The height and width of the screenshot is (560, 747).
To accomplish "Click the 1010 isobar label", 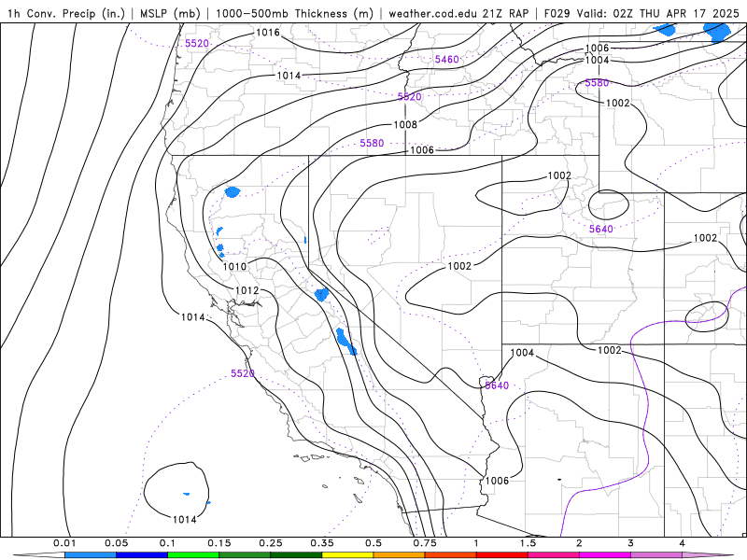I will point(235,267).
